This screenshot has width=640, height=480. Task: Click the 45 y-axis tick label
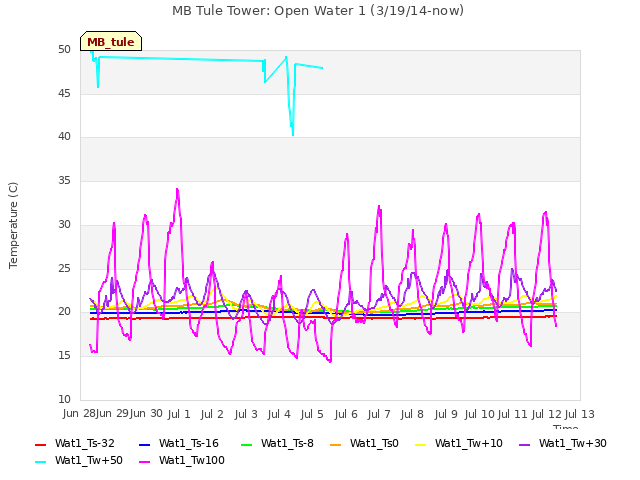(64, 93)
